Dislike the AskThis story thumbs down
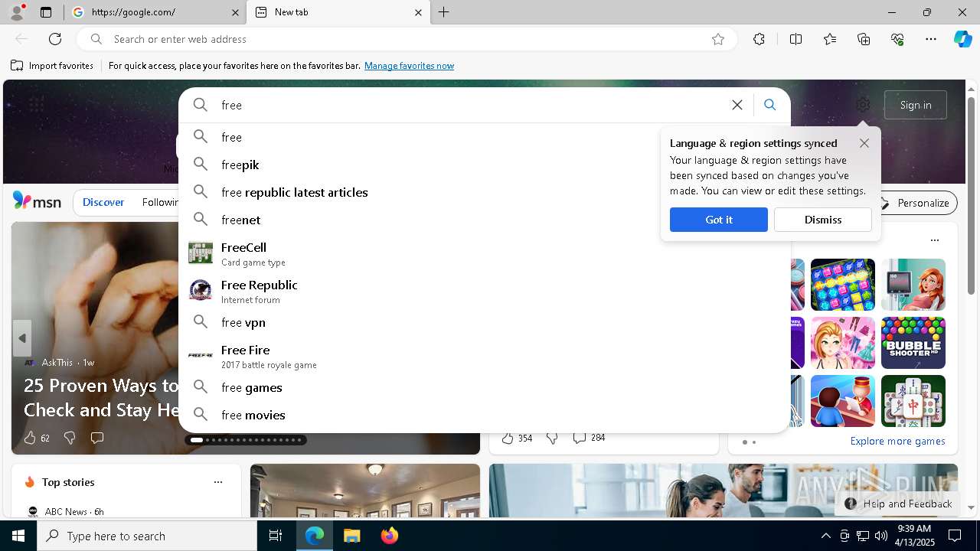This screenshot has height=551, width=980. tap(70, 438)
